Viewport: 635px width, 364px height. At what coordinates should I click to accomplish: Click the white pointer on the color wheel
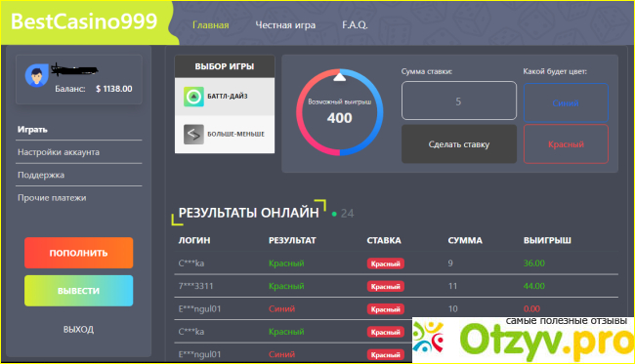[x=339, y=76]
